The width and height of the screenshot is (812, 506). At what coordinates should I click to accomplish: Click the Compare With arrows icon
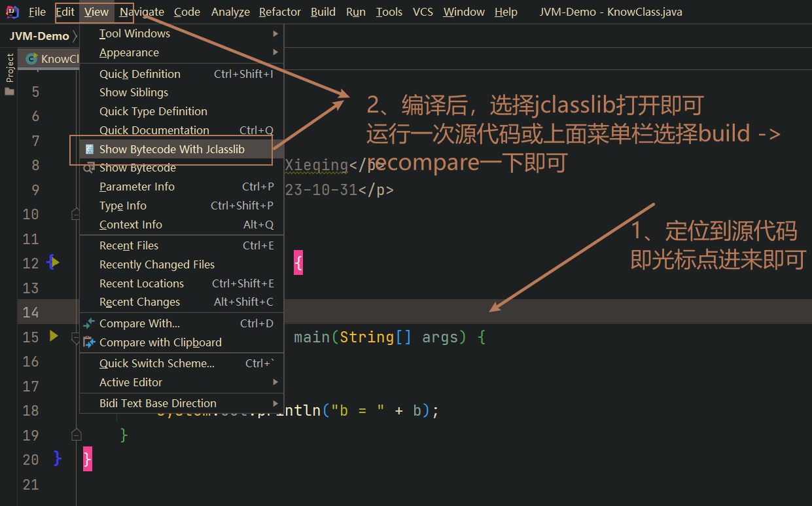point(90,323)
